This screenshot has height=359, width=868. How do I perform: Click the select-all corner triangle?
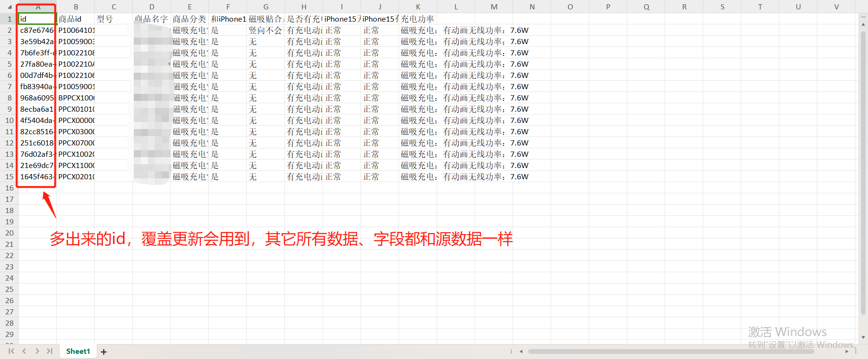(9, 7)
